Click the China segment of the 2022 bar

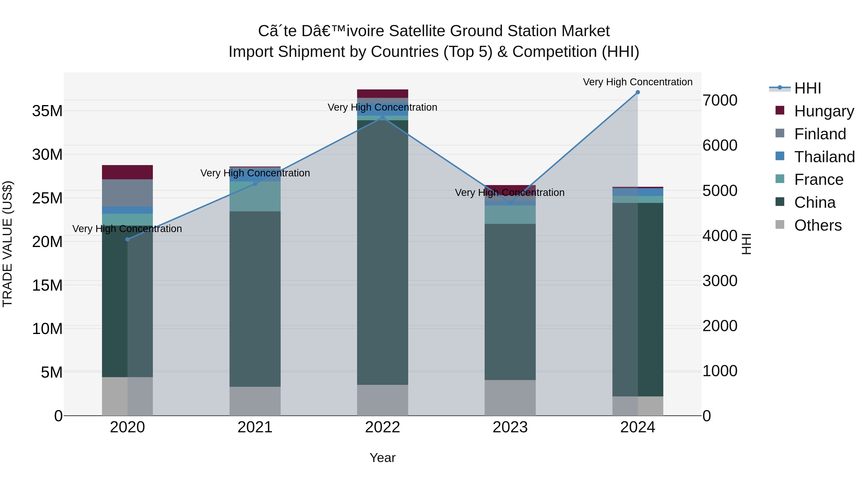[x=382, y=253]
